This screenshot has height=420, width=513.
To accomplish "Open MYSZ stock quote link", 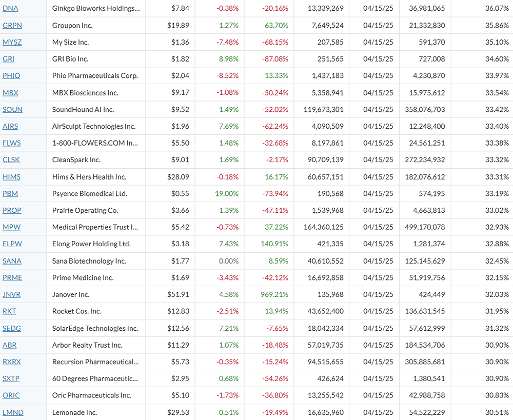I will tap(12, 43).
